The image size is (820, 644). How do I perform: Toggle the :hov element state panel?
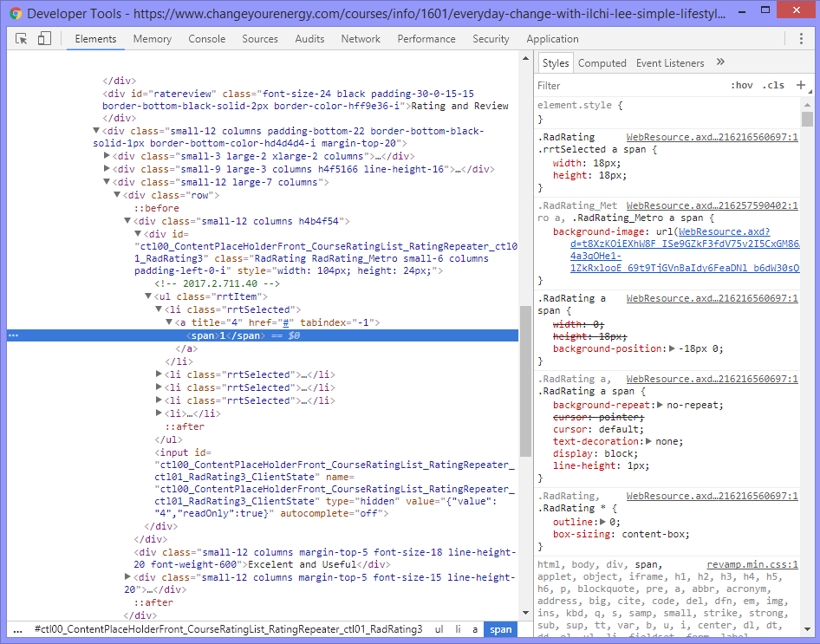(741, 86)
